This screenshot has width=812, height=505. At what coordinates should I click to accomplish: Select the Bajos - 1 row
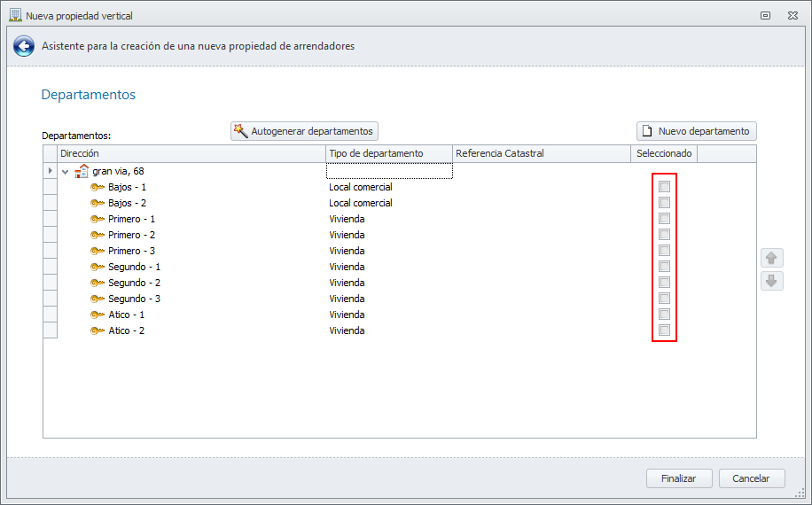pos(400,187)
